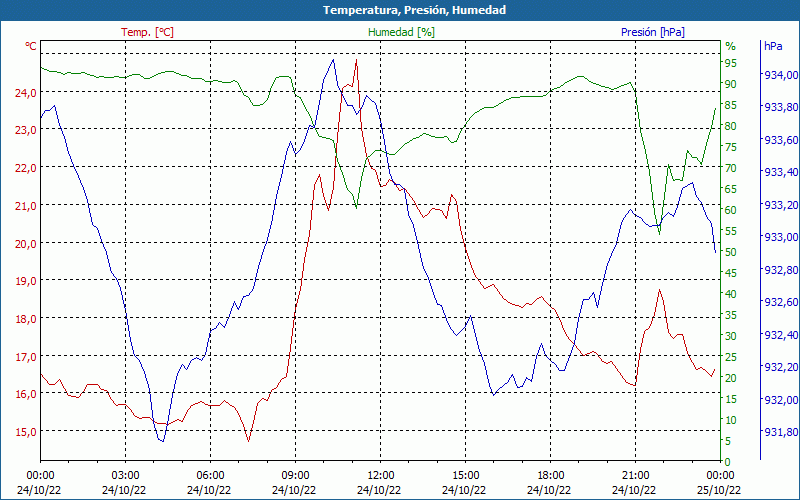Viewport: 800px width, 500px height.
Task: Select the red Temp. [°C] legend label
Action: pos(147,32)
